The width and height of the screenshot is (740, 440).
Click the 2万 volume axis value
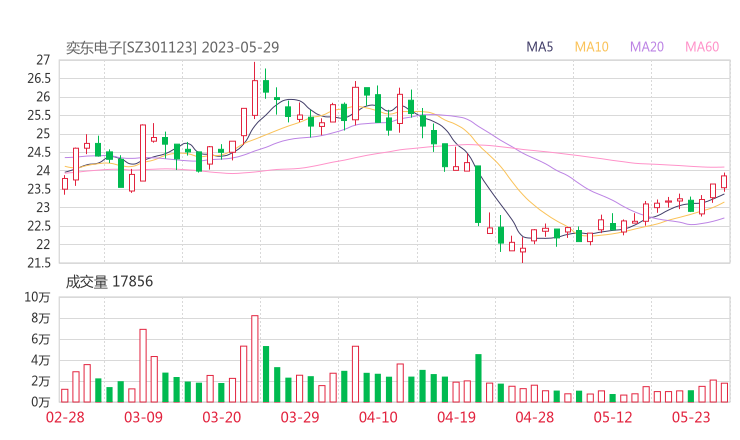point(41,381)
